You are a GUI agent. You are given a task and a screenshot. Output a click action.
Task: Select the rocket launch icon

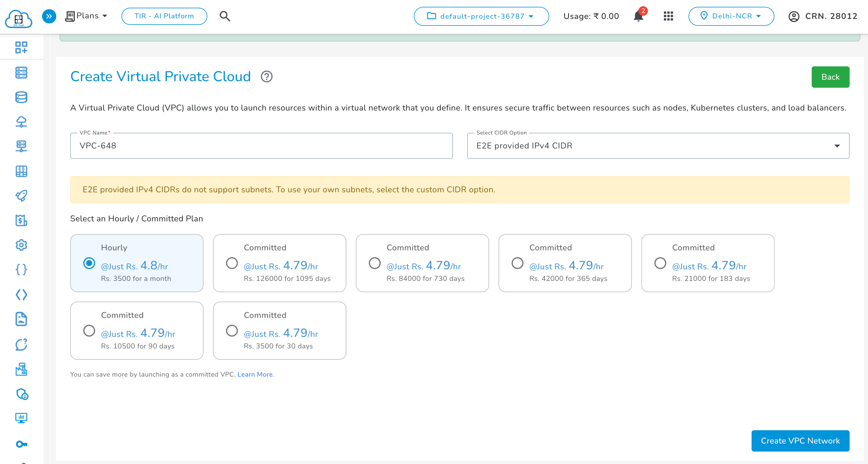pyautogui.click(x=21, y=196)
